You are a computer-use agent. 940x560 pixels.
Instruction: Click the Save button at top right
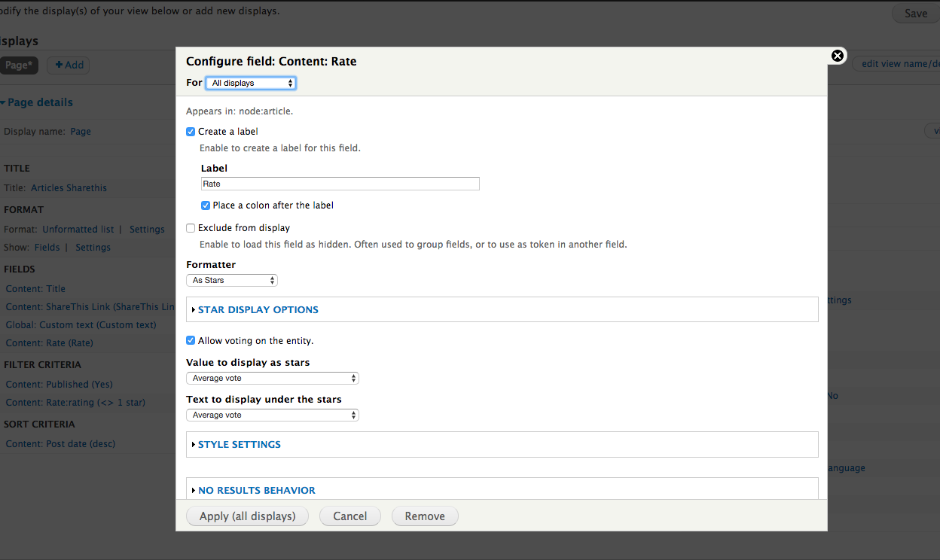pos(915,14)
